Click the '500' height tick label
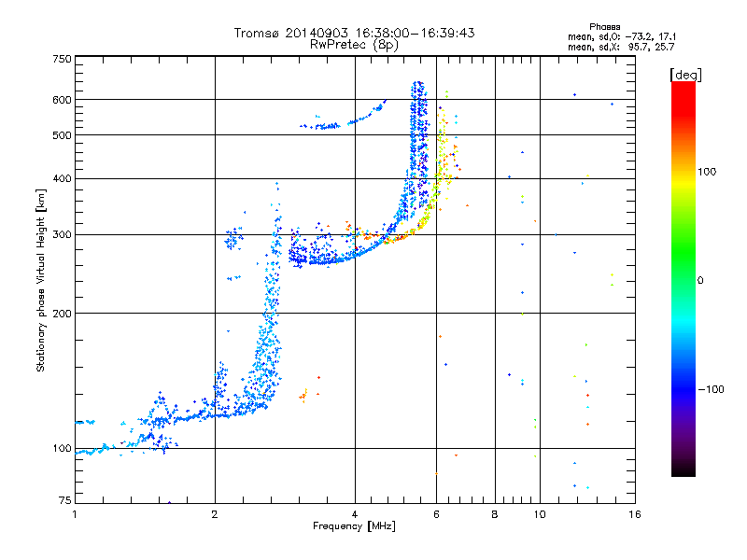The width and height of the screenshot is (747, 560). [x=62, y=135]
